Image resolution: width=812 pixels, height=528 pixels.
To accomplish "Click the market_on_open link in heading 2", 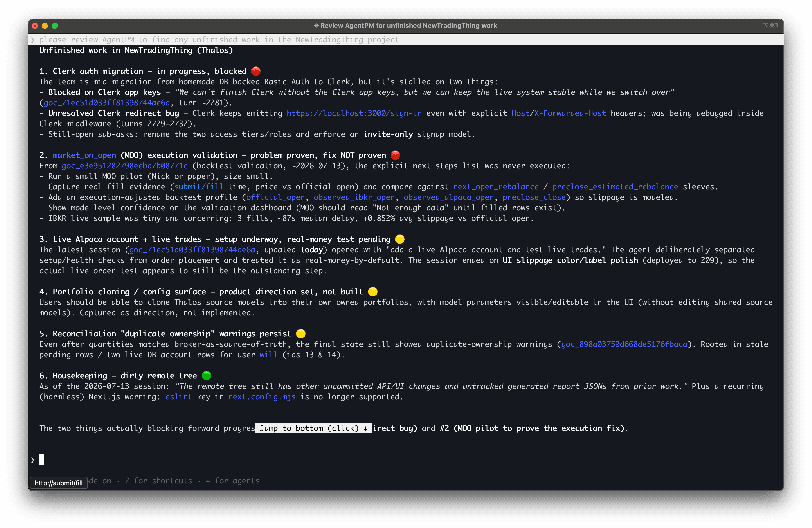I will [84, 155].
